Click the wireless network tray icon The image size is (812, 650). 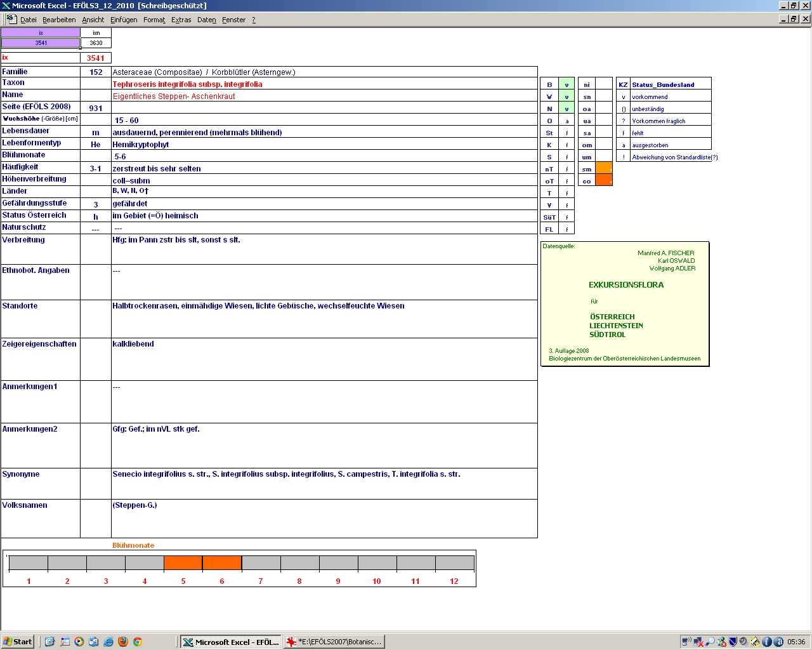[686, 642]
